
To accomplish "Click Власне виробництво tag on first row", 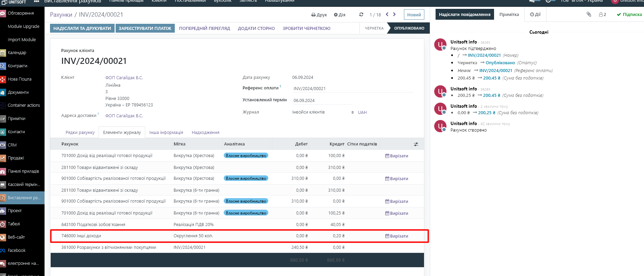I will [246, 156].
